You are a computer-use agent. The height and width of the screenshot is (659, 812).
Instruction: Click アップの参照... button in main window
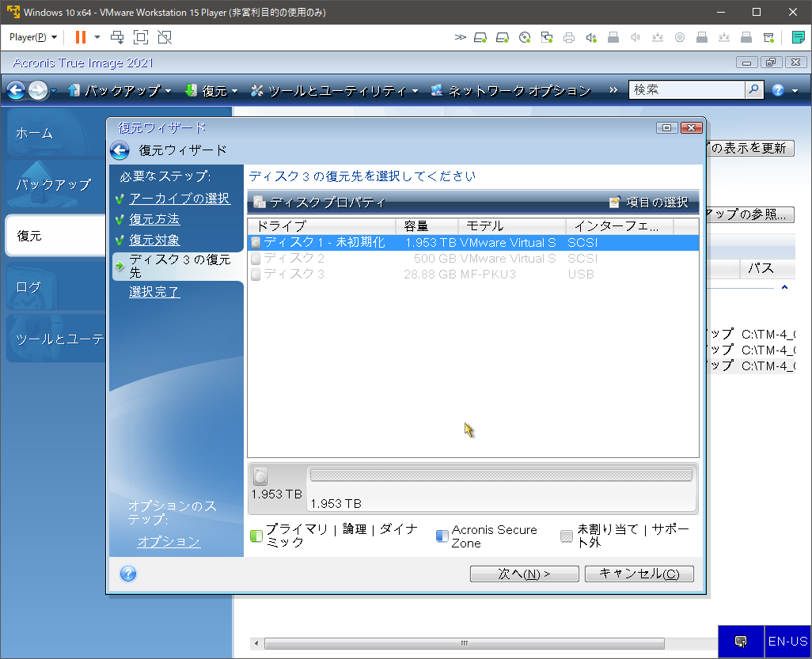click(x=749, y=214)
